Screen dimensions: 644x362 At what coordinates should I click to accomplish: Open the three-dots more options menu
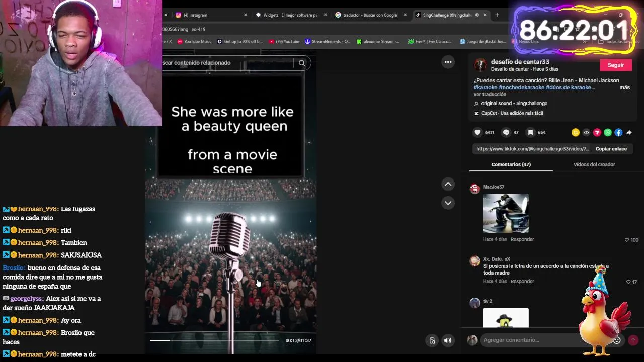click(x=448, y=62)
